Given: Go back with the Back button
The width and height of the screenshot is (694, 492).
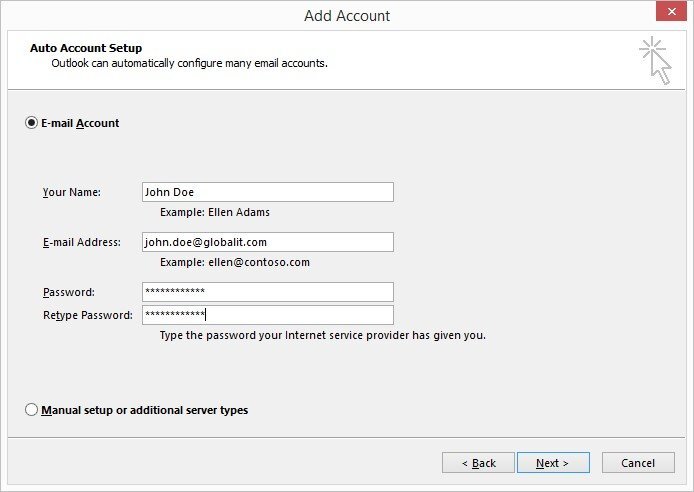Looking at the screenshot, I should pyautogui.click(x=478, y=463).
